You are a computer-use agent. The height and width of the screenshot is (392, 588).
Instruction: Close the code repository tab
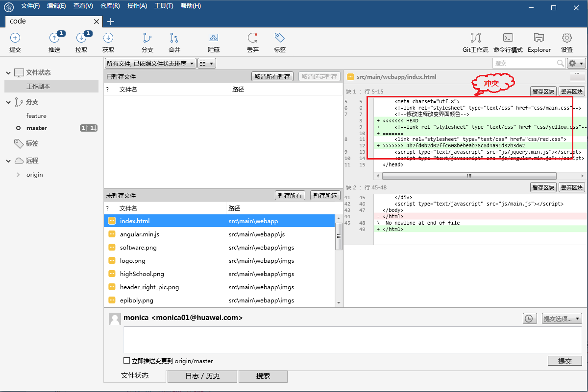tap(97, 22)
